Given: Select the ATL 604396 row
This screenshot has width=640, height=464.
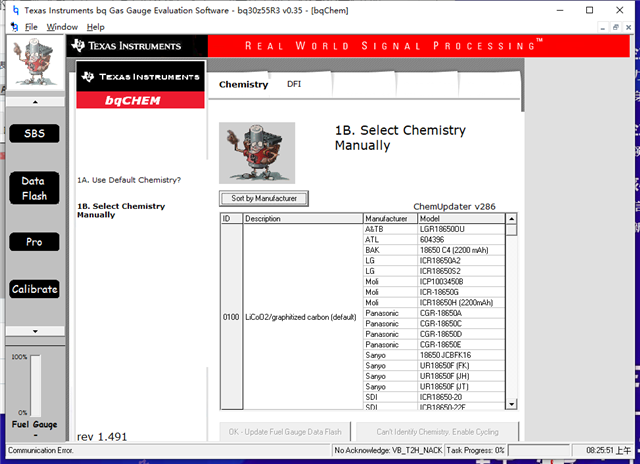Looking at the screenshot, I should tap(434, 240).
